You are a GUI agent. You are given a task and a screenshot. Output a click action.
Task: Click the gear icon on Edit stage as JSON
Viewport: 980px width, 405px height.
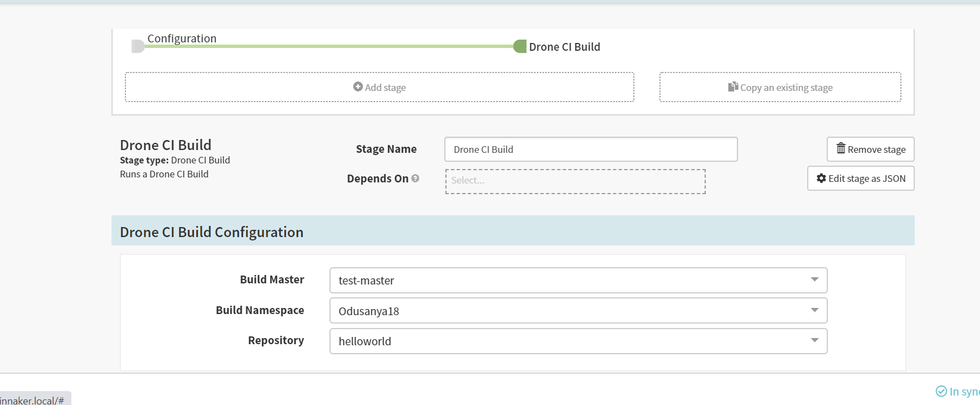click(x=821, y=178)
